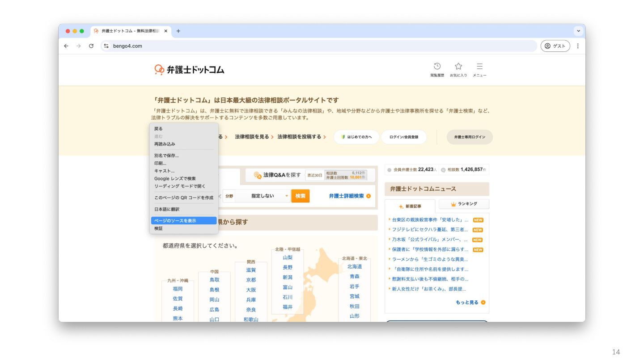This screenshot has height=362, width=644.
Task: Open 閲覧履歴 history icon
Action: click(437, 70)
